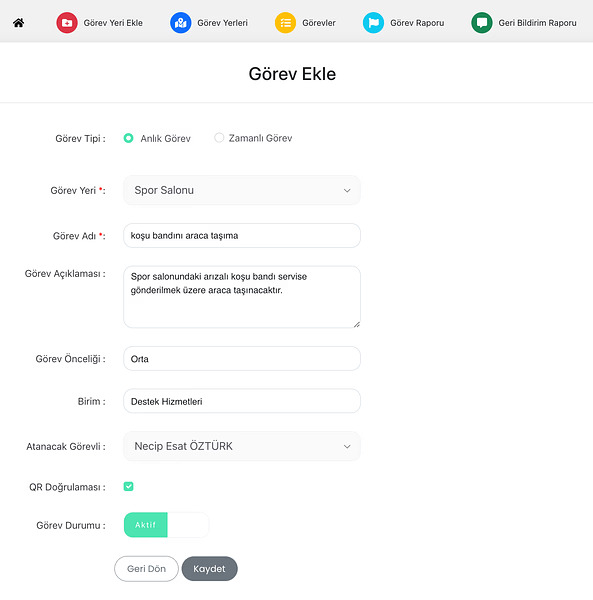Open the Atanacak Görevli dropdown chevron
The height and width of the screenshot is (600, 593).
pyautogui.click(x=347, y=446)
